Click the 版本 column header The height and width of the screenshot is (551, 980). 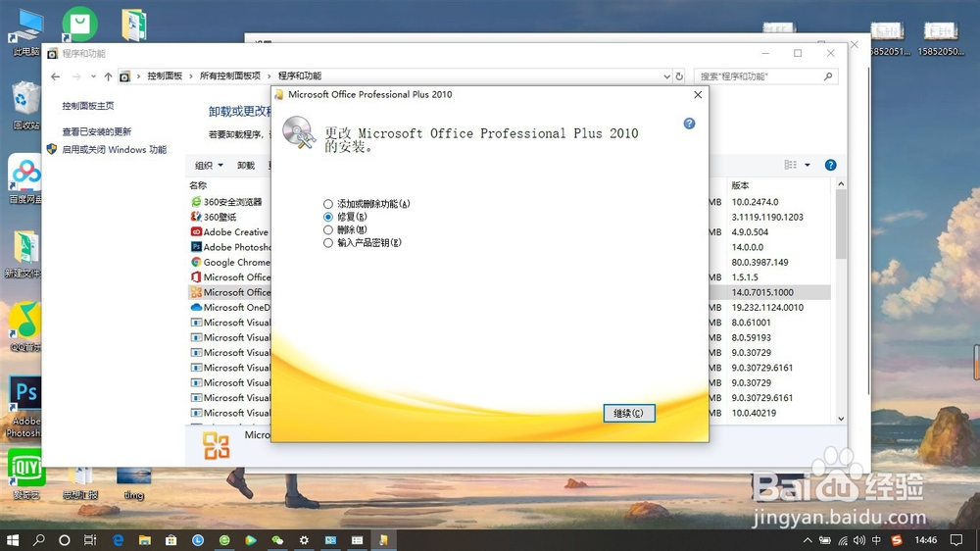(x=740, y=185)
